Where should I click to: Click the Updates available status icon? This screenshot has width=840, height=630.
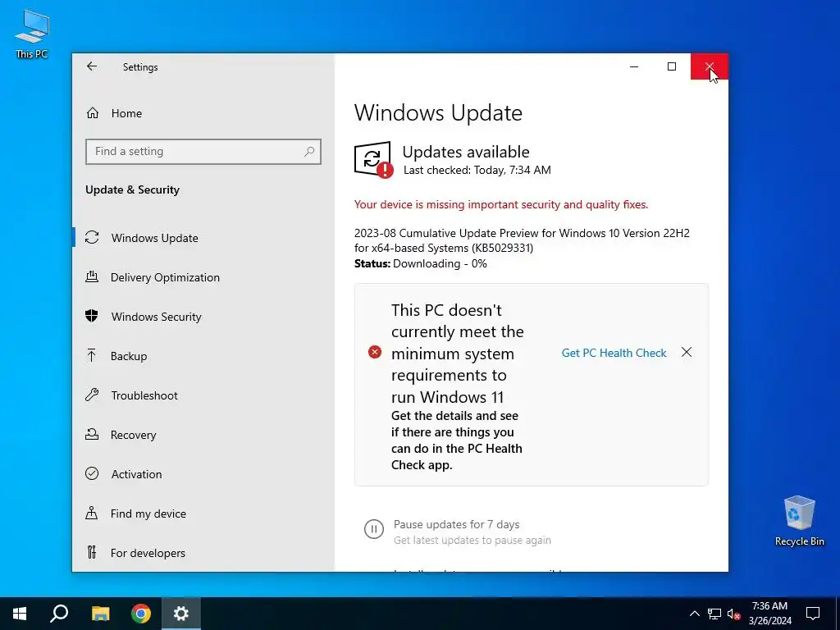point(373,159)
